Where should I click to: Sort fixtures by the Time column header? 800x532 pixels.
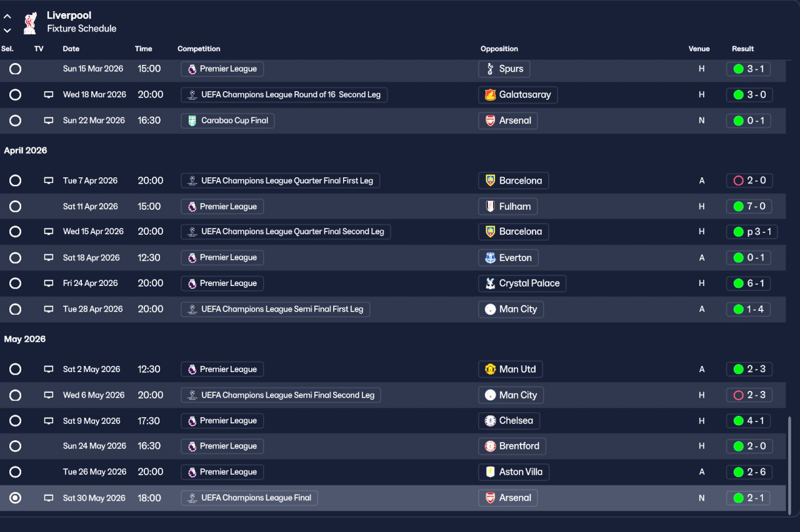(x=143, y=49)
